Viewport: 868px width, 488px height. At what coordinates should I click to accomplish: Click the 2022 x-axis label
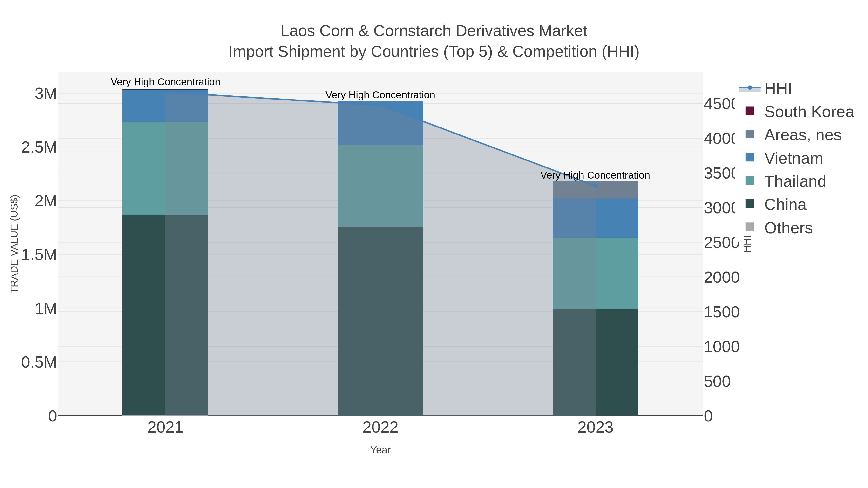(380, 428)
